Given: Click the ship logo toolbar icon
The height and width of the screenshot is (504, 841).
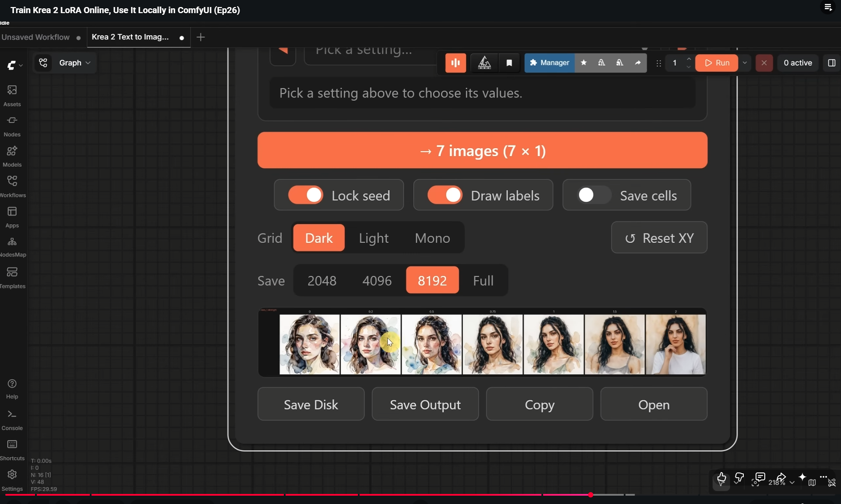Looking at the screenshot, I should [x=484, y=63].
